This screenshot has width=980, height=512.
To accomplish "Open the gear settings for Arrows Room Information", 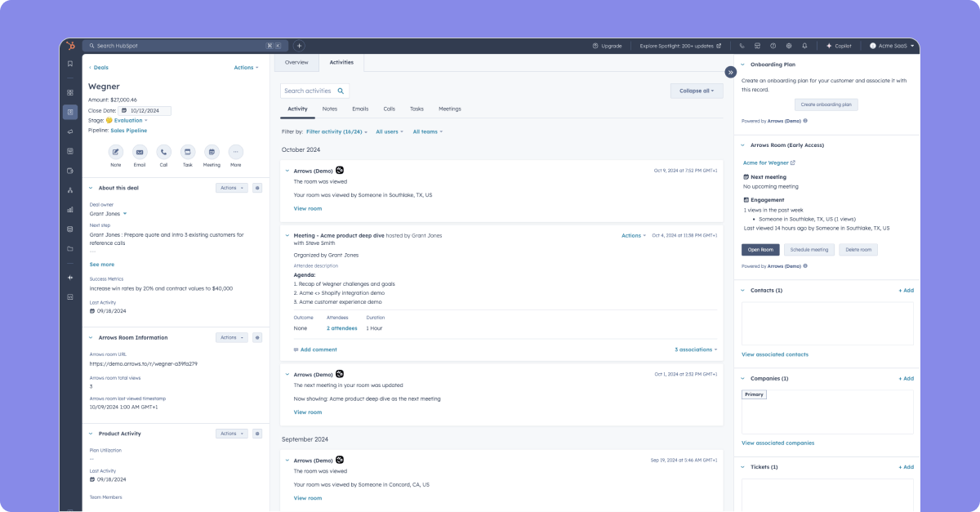I will click(x=256, y=337).
